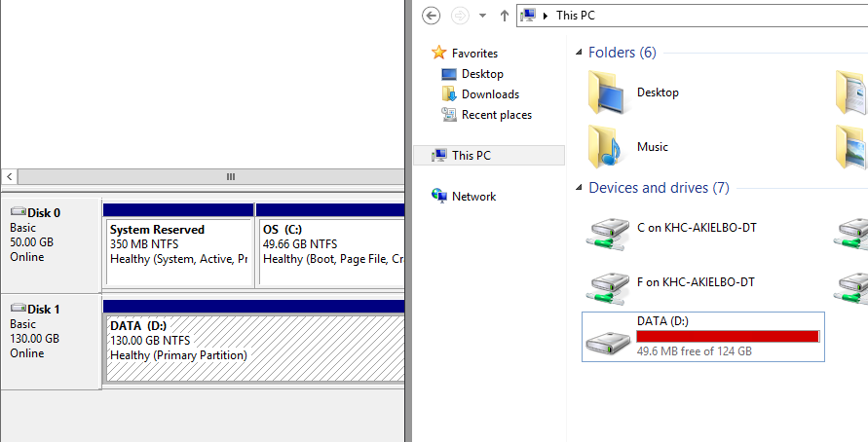The height and width of the screenshot is (442, 868).
Task: Open Recent places in the sidebar
Action: pos(497,115)
